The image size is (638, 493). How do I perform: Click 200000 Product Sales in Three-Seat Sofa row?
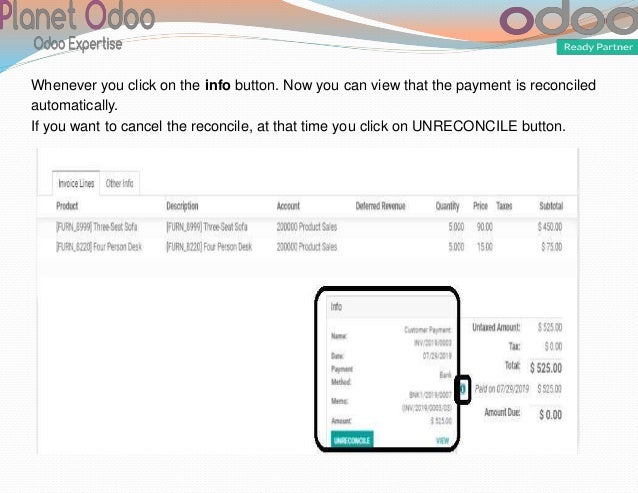tap(307, 227)
